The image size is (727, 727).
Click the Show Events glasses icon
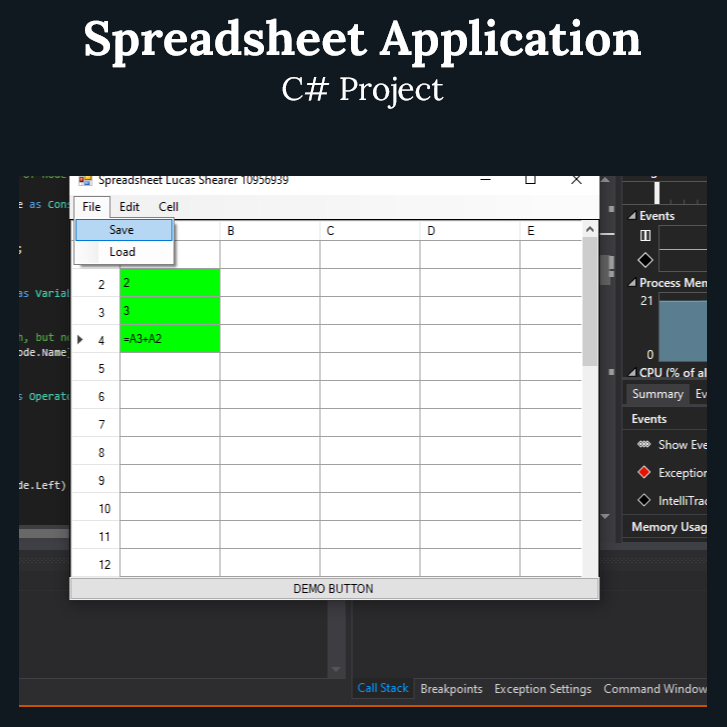pos(644,444)
